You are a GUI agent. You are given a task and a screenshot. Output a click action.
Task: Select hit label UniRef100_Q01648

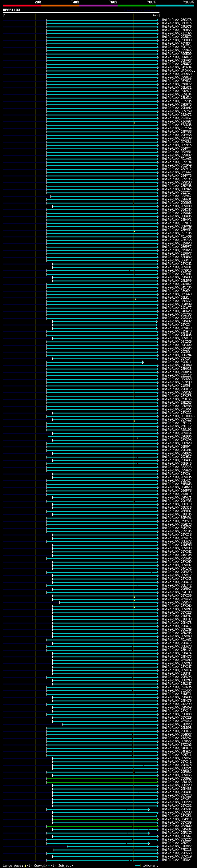(x=177, y=294)
